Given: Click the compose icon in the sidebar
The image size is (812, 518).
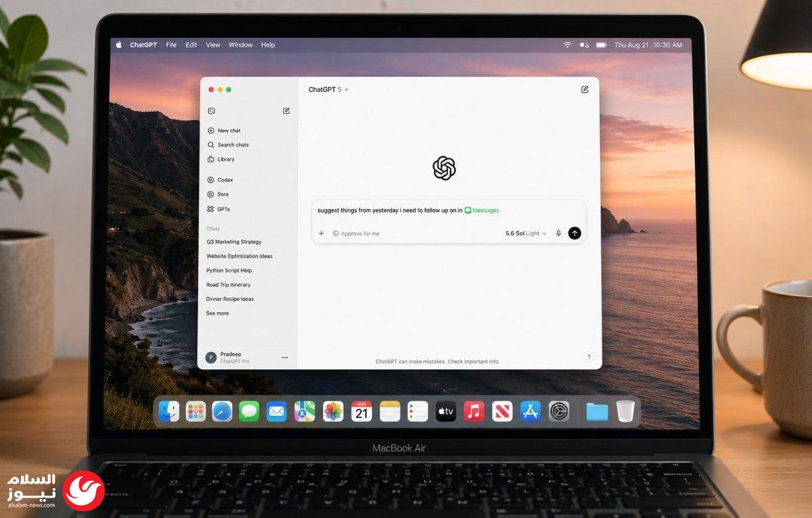Looking at the screenshot, I should point(286,111).
